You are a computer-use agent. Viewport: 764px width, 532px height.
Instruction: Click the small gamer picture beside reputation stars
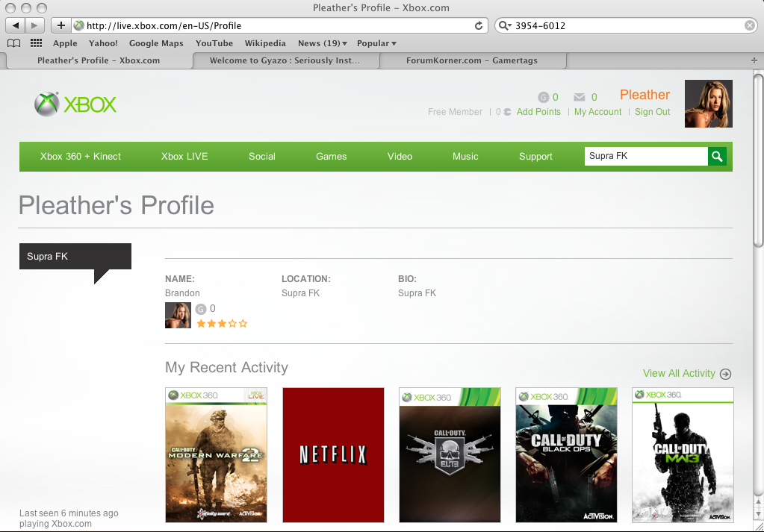point(178,315)
